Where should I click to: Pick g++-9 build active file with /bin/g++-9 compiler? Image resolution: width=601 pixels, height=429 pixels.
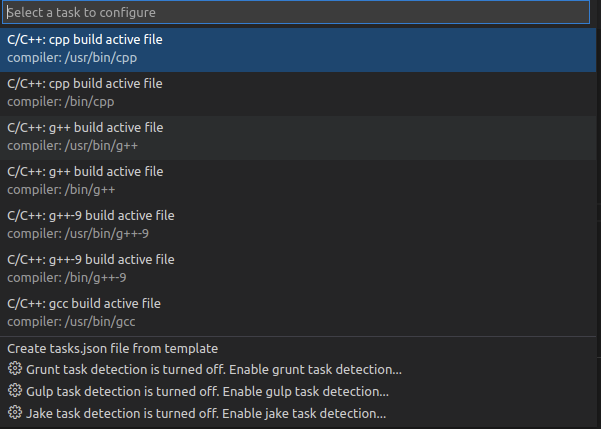click(91, 260)
